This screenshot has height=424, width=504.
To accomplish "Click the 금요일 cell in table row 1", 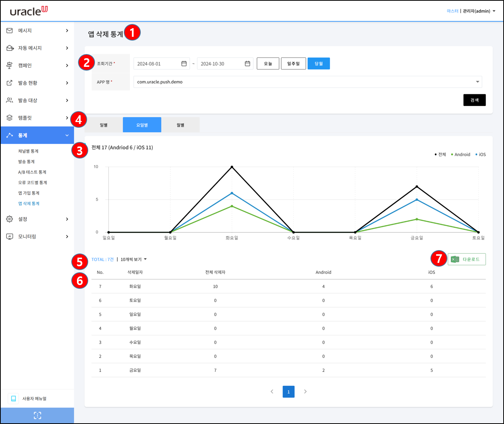I will (x=135, y=370).
